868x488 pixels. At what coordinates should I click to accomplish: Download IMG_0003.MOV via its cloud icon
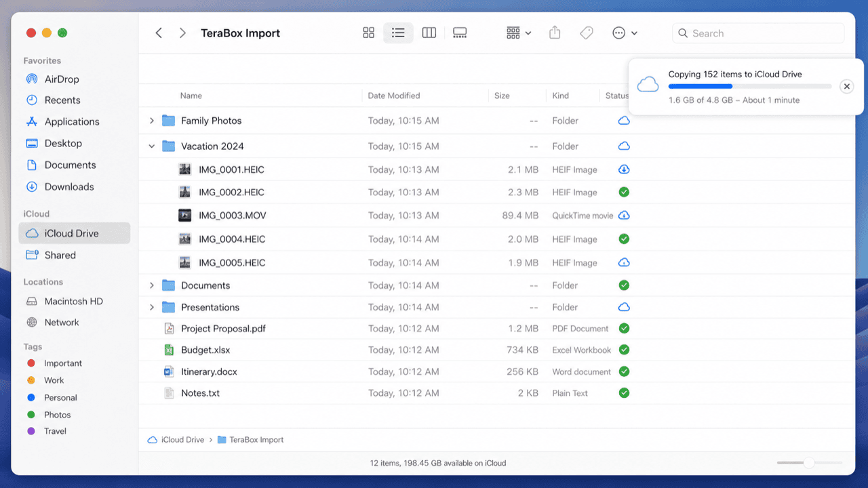pos(624,216)
